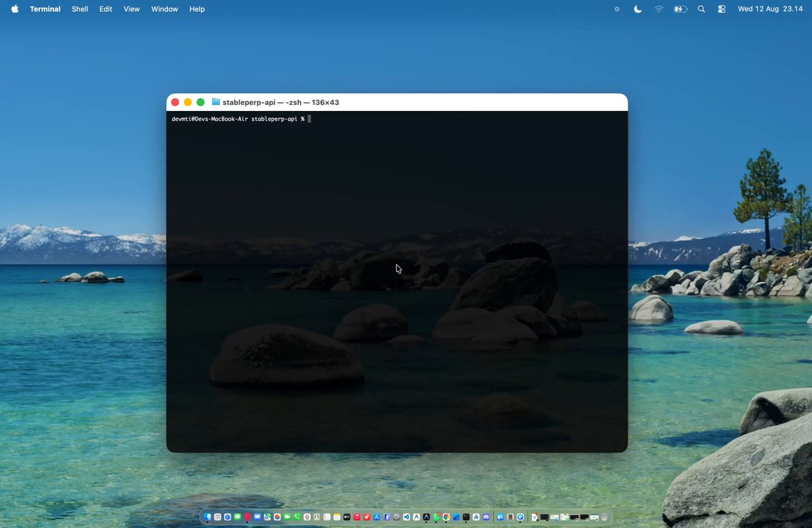Open the Help menu
Screen dimensions: 812x528
(x=197, y=9)
